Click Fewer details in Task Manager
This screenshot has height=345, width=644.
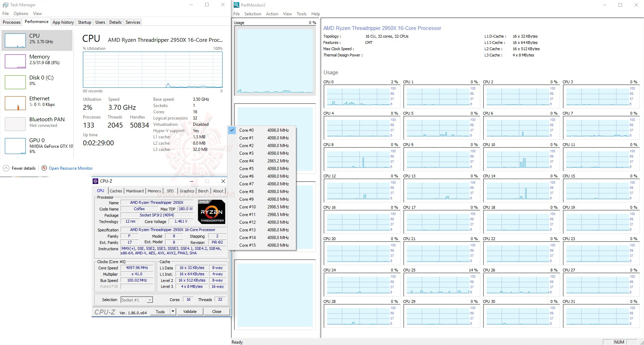[24, 168]
